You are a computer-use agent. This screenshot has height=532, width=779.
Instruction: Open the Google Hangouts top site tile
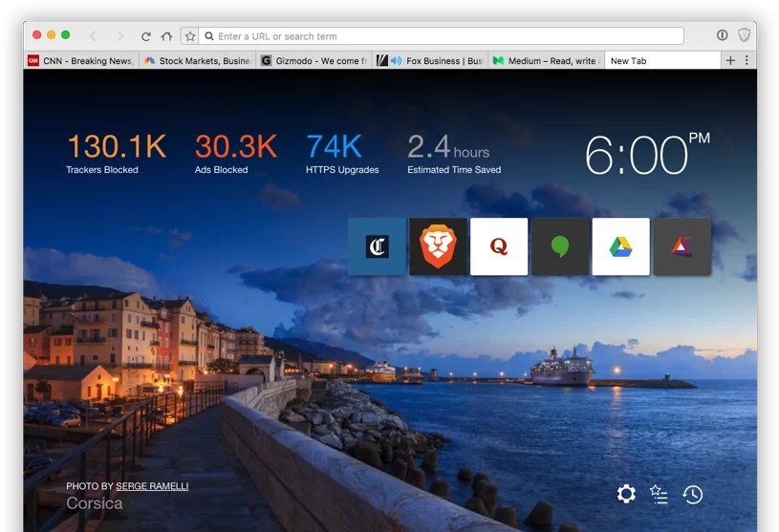click(x=560, y=246)
